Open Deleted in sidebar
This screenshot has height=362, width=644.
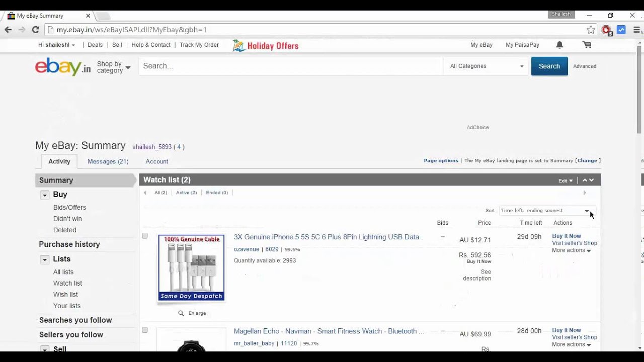pyautogui.click(x=65, y=230)
